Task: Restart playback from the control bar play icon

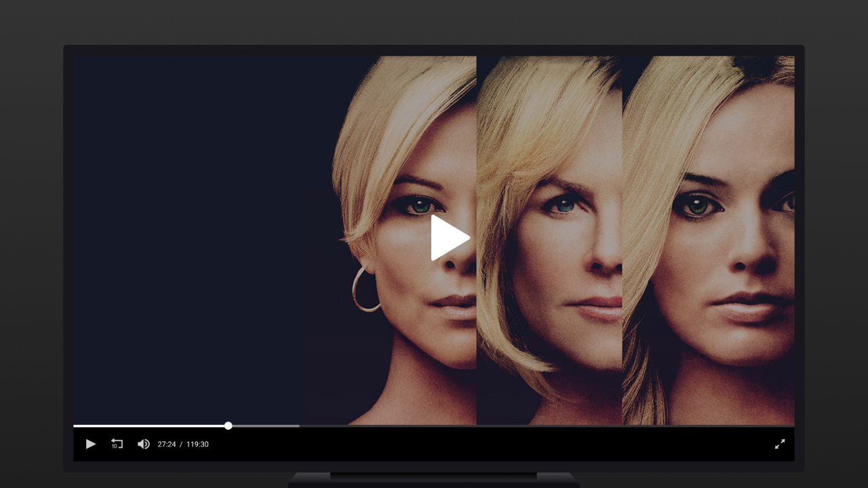Action: (90, 444)
